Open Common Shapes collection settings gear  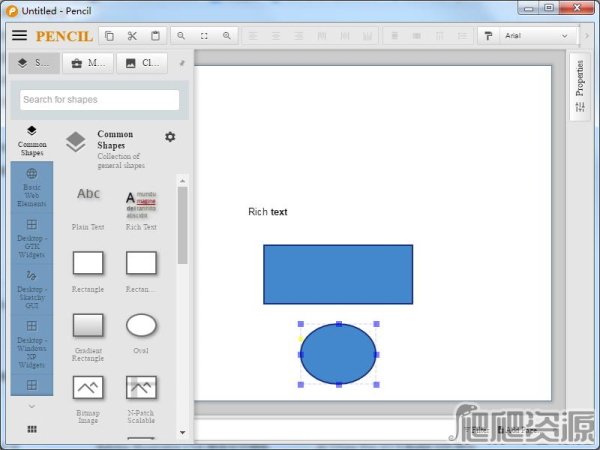point(170,137)
